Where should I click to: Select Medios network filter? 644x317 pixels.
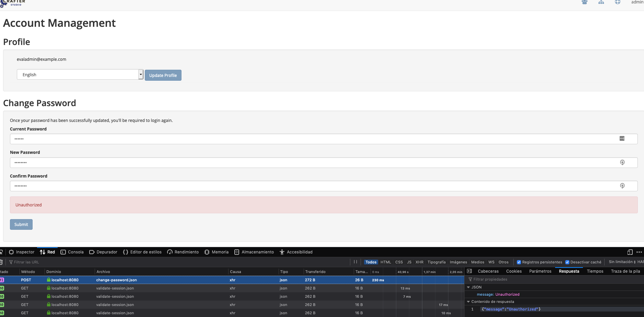click(478, 262)
